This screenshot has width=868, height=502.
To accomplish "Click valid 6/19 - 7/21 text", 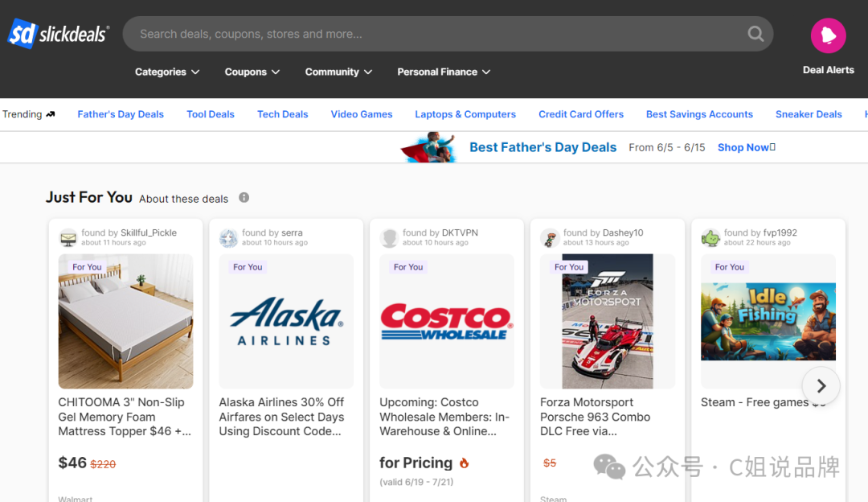I will 416,482.
